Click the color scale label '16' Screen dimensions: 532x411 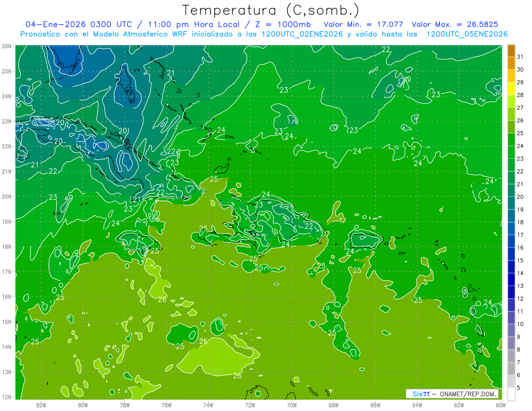520,247
